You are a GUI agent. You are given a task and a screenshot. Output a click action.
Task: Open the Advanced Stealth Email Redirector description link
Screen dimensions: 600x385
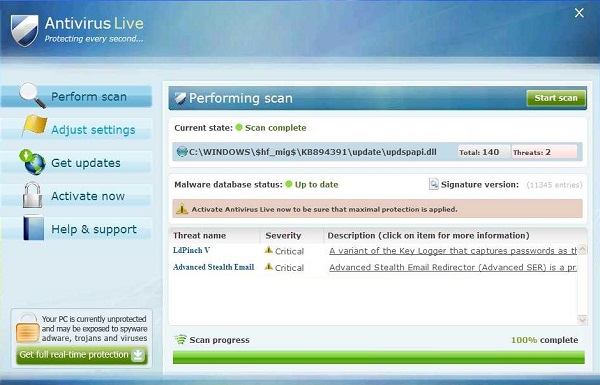pyautogui.click(x=453, y=268)
